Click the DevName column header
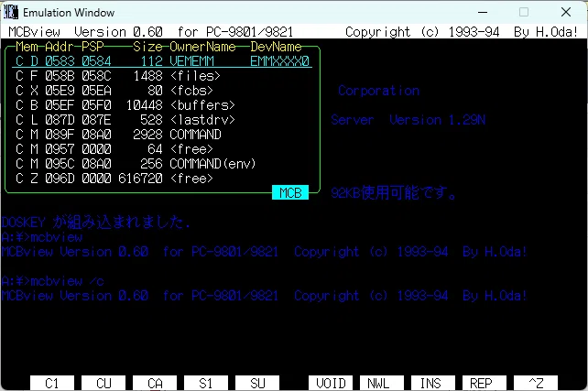Screen dimensions: 588x391 (x=276, y=47)
